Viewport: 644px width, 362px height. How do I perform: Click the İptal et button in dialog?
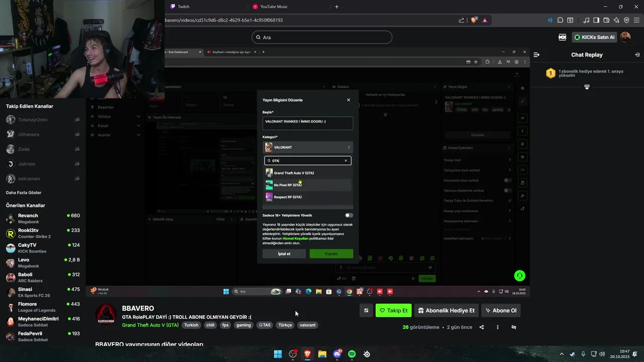coord(284,254)
